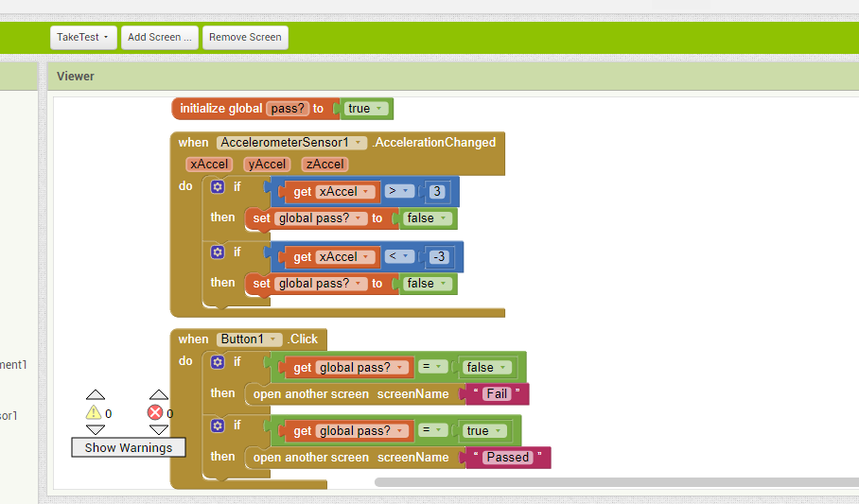Click the yellow warning triangle icon
The width and height of the screenshot is (859, 504).
click(x=93, y=413)
